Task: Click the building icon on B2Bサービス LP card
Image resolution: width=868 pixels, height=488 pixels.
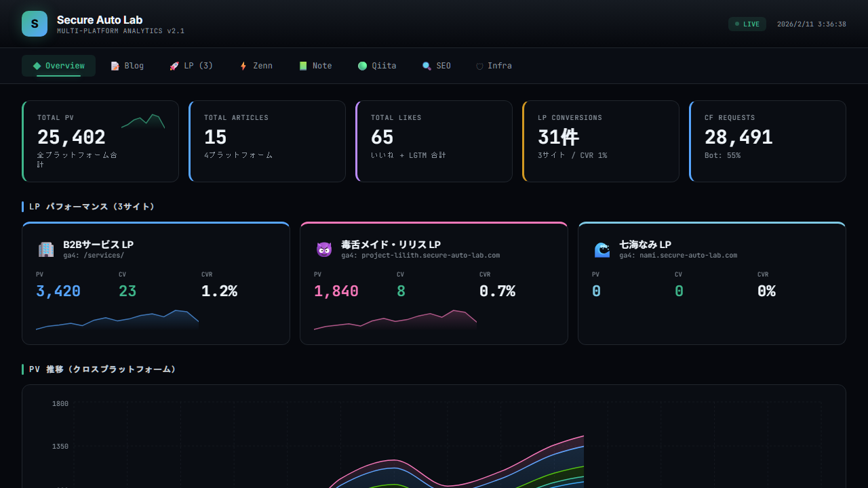Action: pos(46,249)
